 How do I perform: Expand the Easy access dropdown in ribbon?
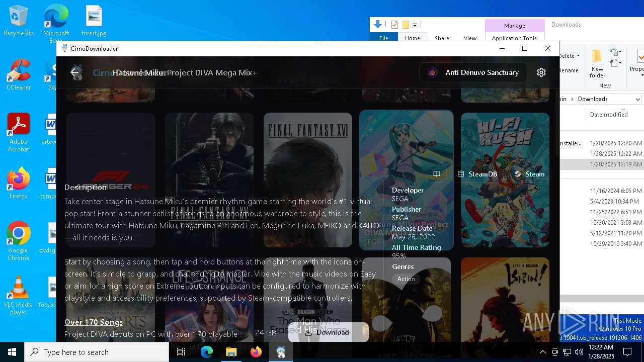[615, 63]
